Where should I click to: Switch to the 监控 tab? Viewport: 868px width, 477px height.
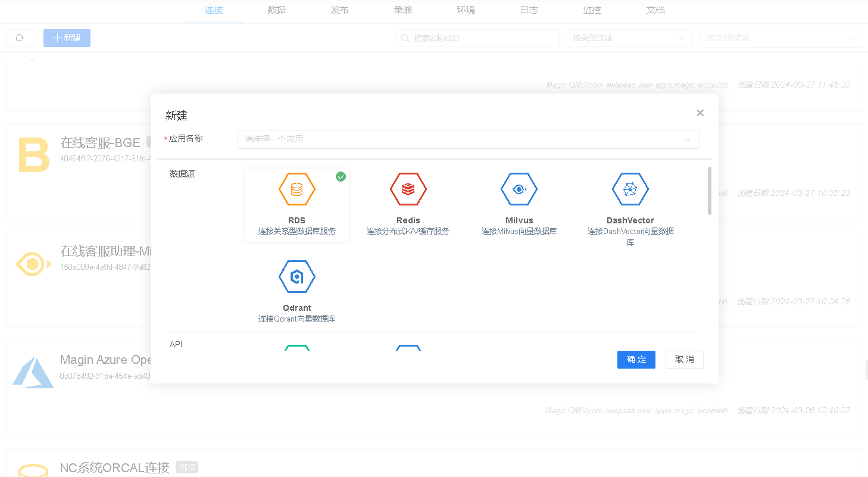592,10
